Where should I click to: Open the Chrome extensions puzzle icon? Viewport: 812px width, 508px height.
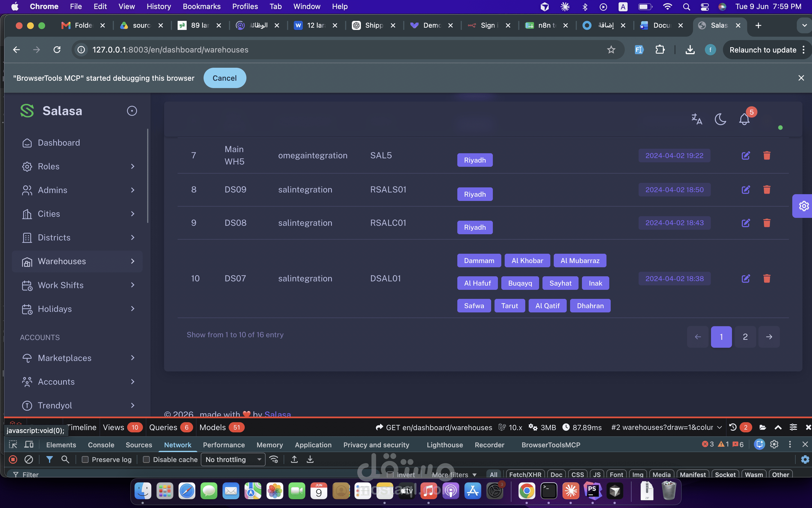point(660,50)
